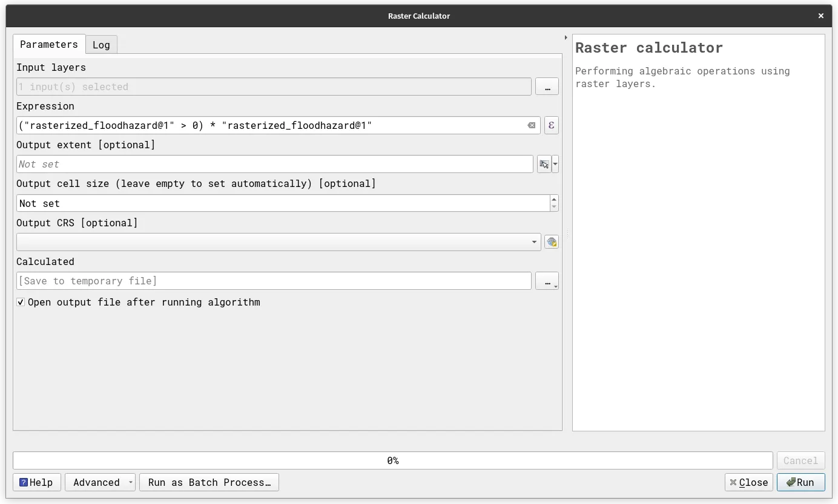Click the 0% progress bar
The image size is (838, 504).
click(392, 460)
